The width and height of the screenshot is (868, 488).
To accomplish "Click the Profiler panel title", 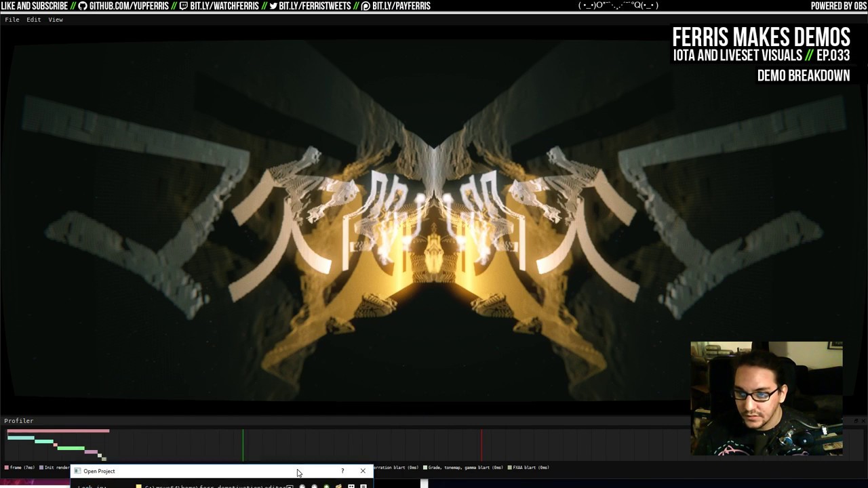I will [x=18, y=421].
